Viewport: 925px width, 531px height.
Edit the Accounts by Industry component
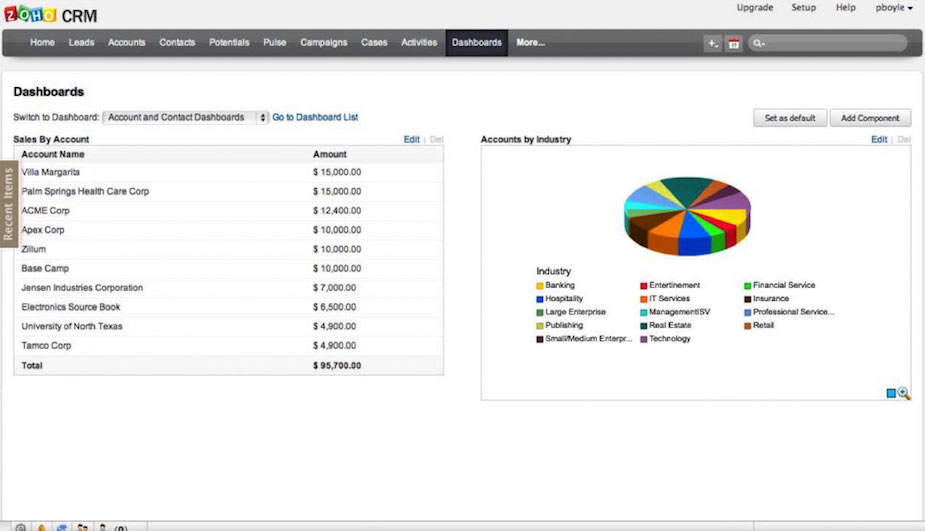879,139
